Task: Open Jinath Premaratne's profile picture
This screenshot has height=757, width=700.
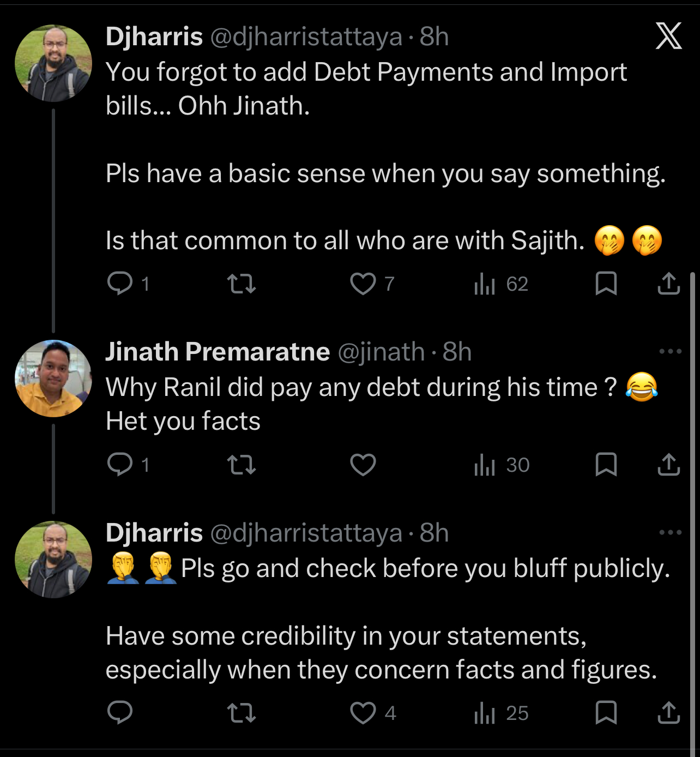Action: pos(53,378)
